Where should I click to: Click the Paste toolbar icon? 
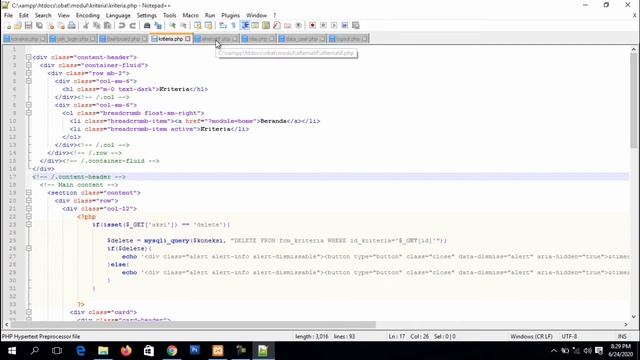point(107,26)
